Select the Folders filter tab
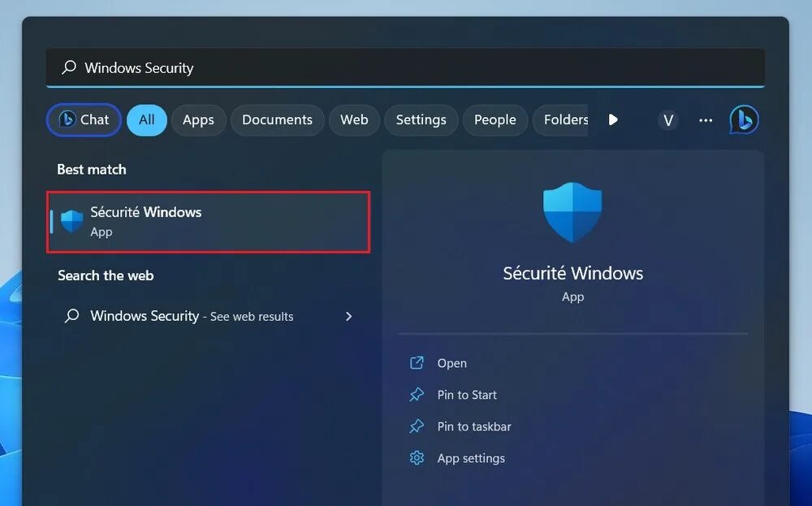The width and height of the screenshot is (812, 506). pos(561,119)
